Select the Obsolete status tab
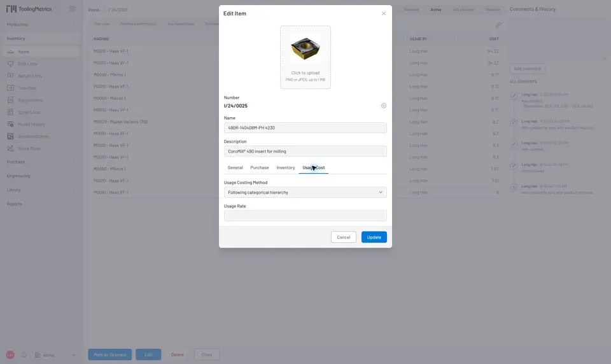611x364 pixels. click(493, 10)
